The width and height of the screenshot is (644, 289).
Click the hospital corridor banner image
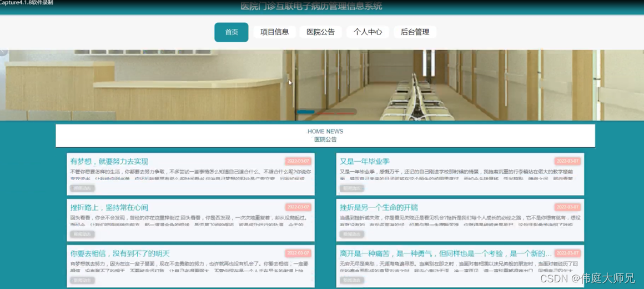(322, 85)
